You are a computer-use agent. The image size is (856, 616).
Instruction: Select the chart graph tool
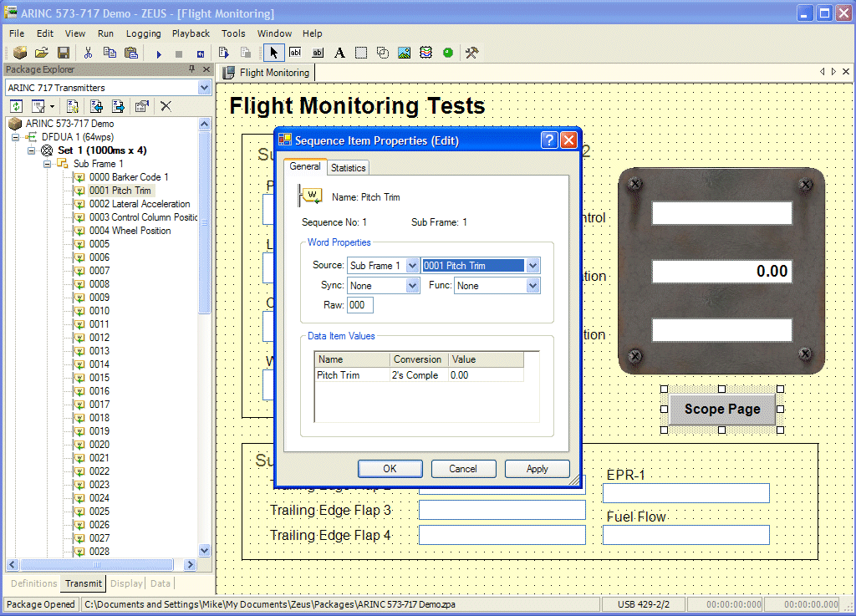[x=425, y=53]
